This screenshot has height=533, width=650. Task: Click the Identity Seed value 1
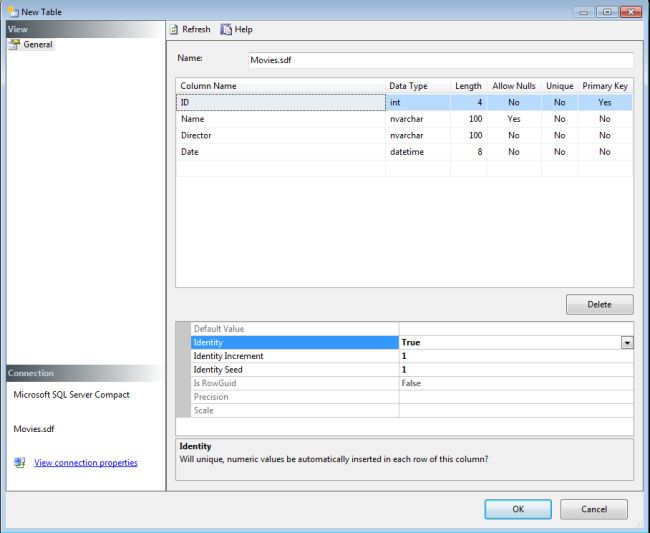[516, 370]
